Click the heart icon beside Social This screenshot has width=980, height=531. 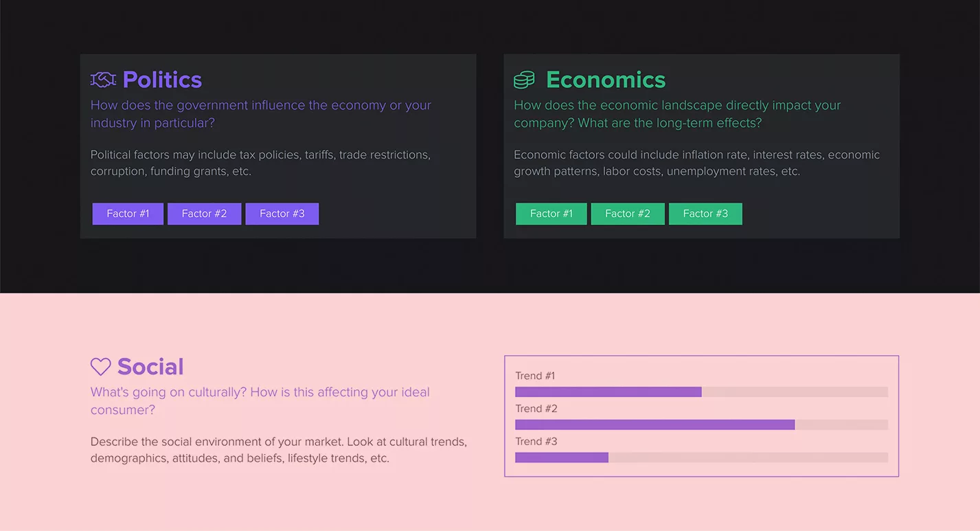100,366
